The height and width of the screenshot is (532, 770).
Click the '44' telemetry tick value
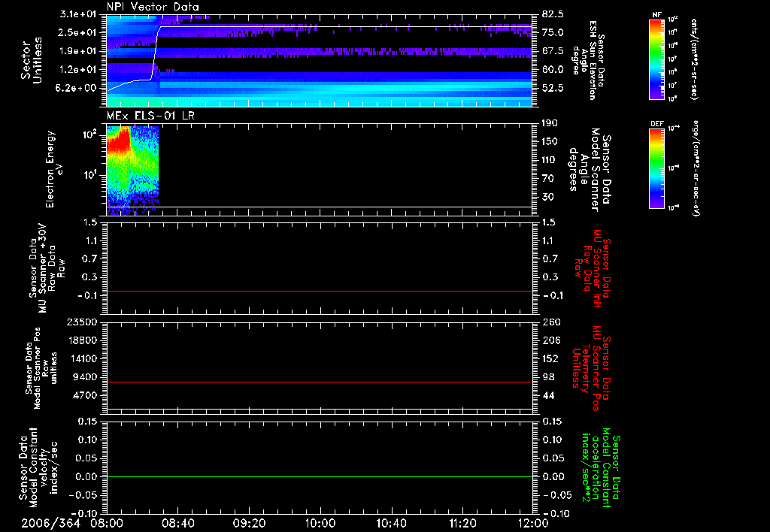click(548, 395)
